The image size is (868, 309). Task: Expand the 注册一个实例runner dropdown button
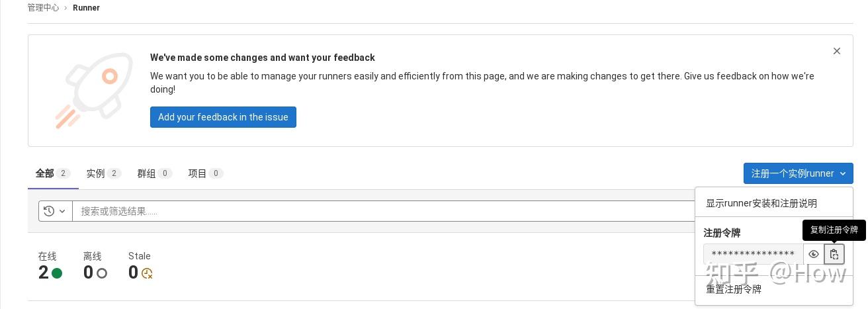(x=798, y=173)
